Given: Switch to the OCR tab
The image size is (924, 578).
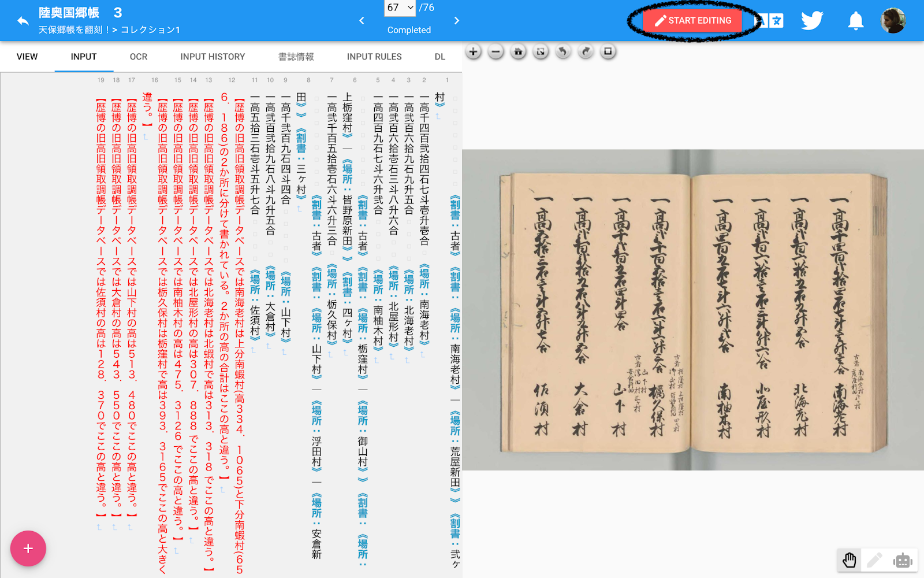Looking at the screenshot, I should pyautogui.click(x=139, y=57).
